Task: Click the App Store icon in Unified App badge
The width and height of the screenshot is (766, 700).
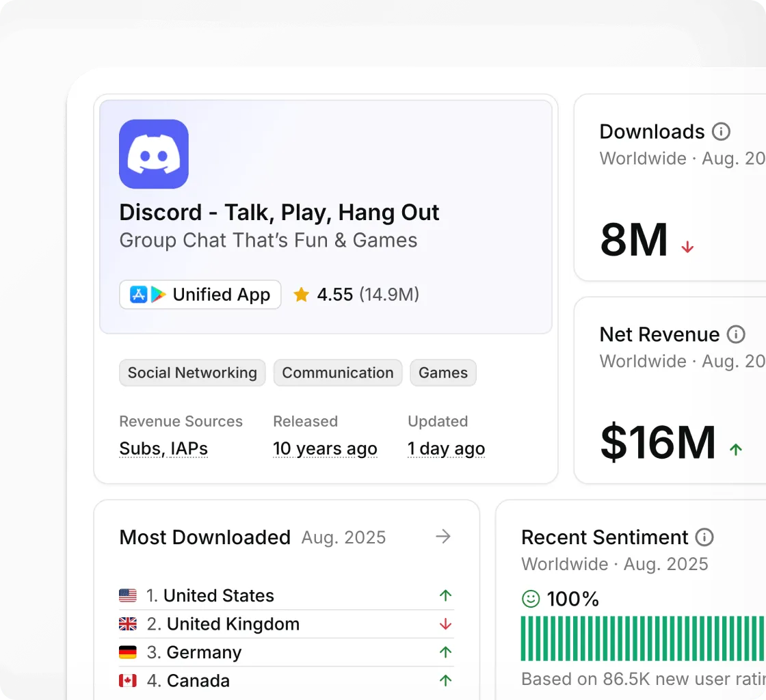Action: pyautogui.click(x=138, y=295)
